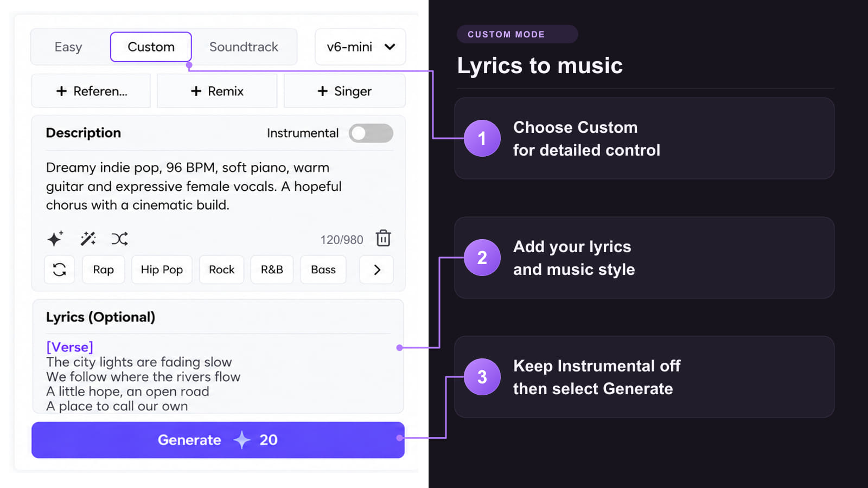The height and width of the screenshot is (488, 868).
Task: Click the "Add your lyrics and music style" card
Action: 644,258
